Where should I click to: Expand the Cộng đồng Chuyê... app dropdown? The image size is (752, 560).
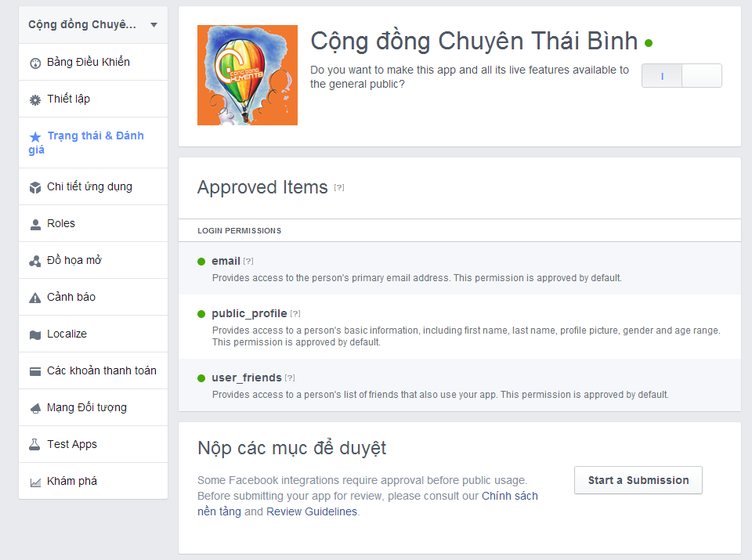[x=154, y=25]
